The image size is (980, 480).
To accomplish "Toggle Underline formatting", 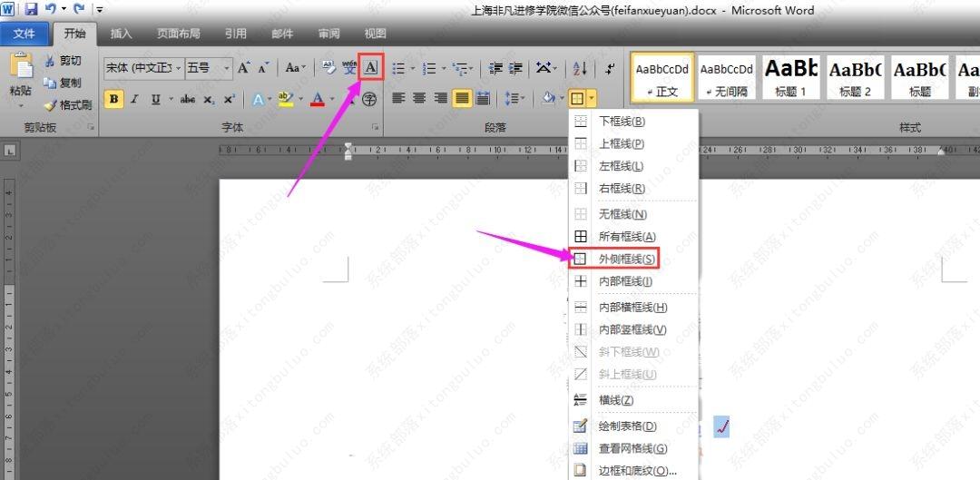I will tap(155, 100).
